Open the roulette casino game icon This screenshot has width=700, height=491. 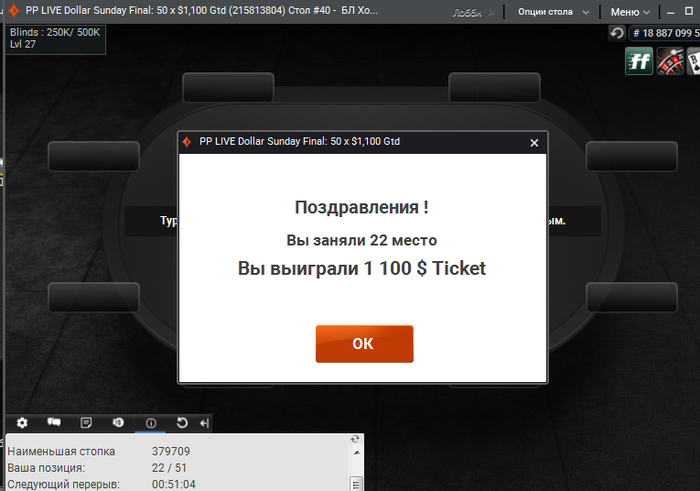click(670, 61)
